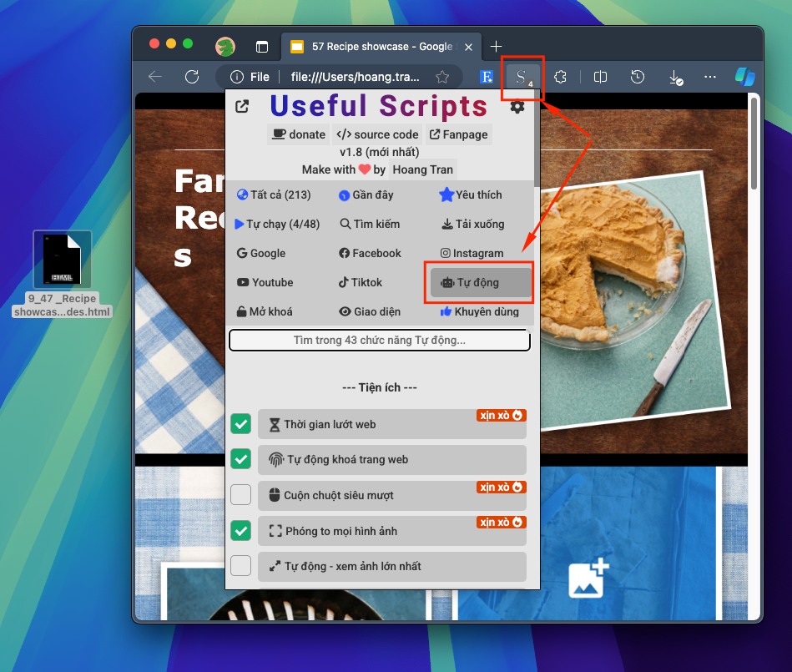Screen dimensions: 792x672
Task: Focus the Tìm trong 43 chức năng search field
Action: [380, 340]
